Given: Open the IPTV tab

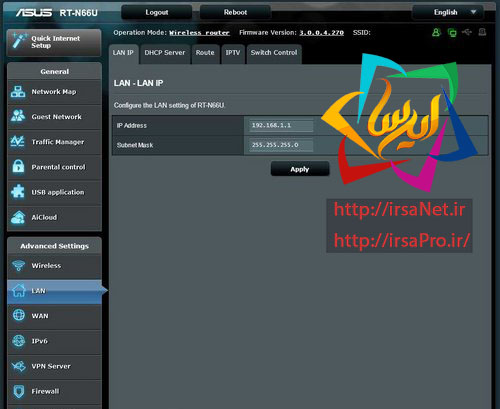Looking at the screenshot, I should pyautogui.click(x=233, y=53).
